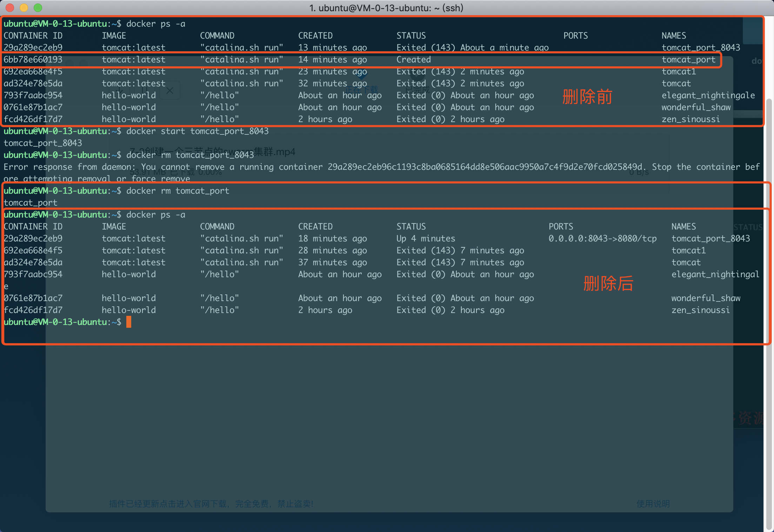Click the final empty shell prompt
The height and width of the screenshot is (532, 774).
(x=62, y=322)
